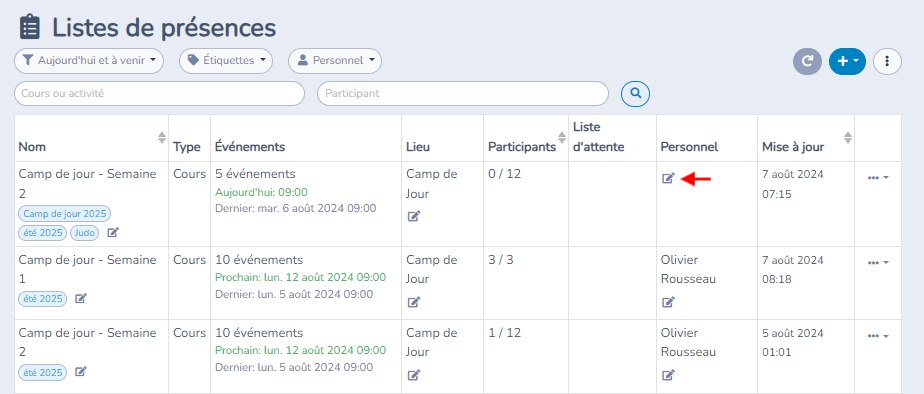Focus the "Cours ou activité" search field
924x394 pixels.
pyautogui.click(x=159, y=94)
